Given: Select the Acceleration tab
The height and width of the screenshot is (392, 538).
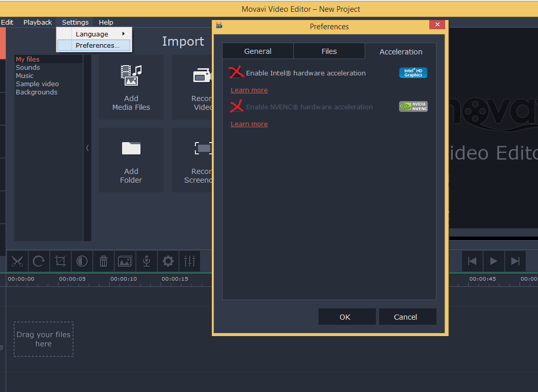Looking at the screenshot, I should pyautogui.click(x=401, y=51).
